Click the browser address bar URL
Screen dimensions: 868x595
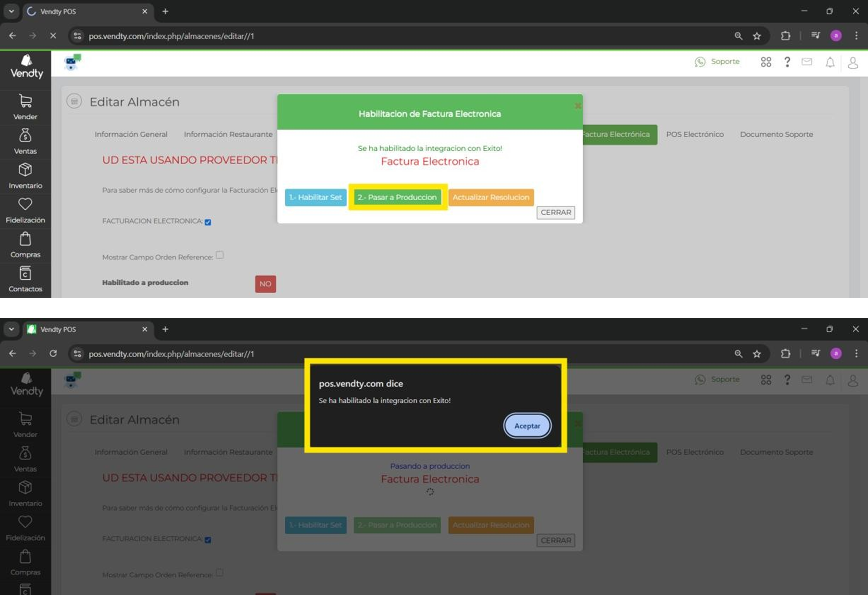click(x=171, y=36)
